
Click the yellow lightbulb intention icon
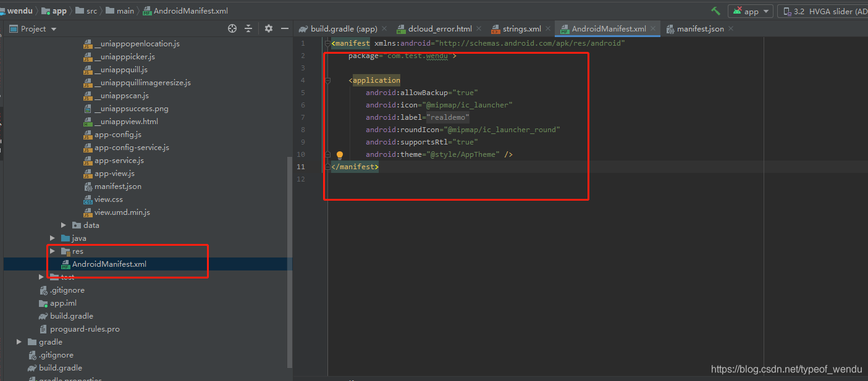(x=339, y=155)
